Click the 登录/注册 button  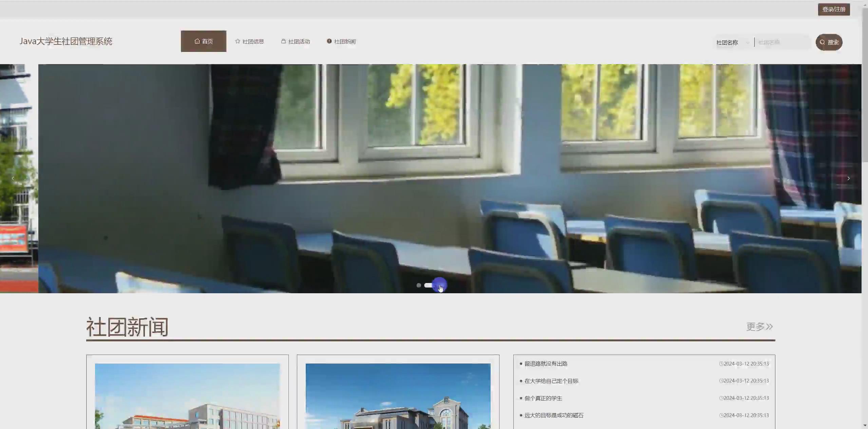pyautogui.click(x=833, y=10)
